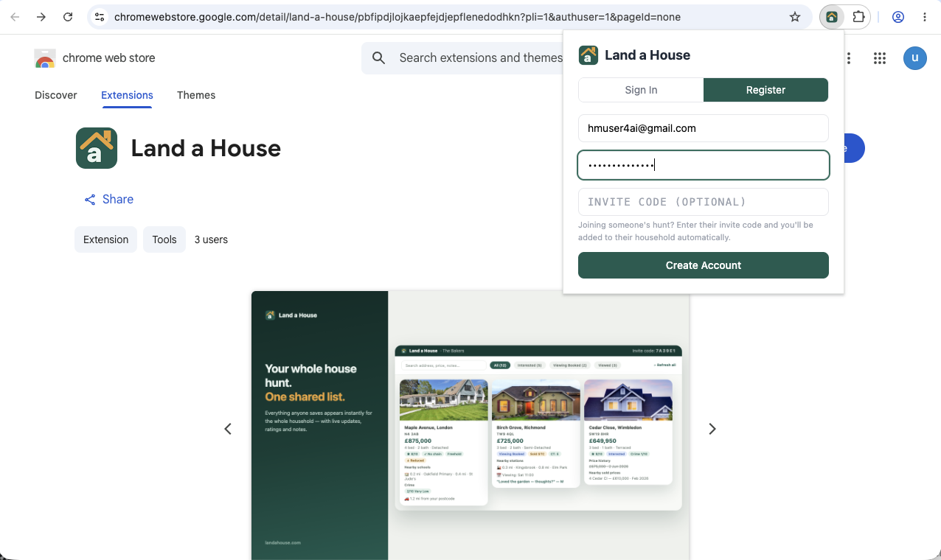Show the previous screenshot in carousel
Screen dimensions: 941x560
point(228,429)
